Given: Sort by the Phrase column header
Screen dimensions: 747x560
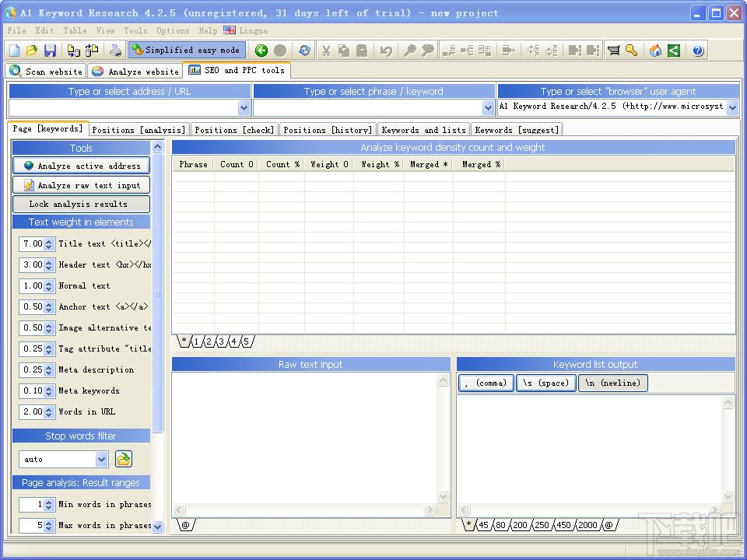Looking at the screenshot, I should click(x=193, y=164).
